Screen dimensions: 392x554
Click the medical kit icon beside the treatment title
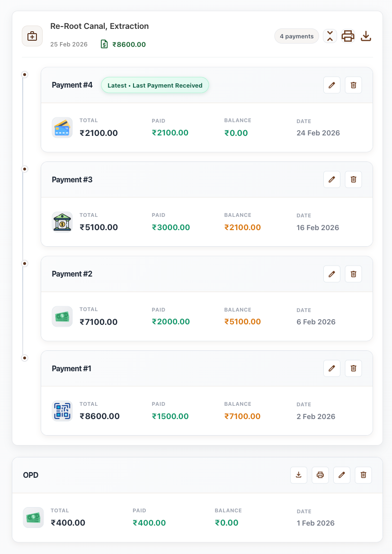pyautogui.click(x=32, y=36)
